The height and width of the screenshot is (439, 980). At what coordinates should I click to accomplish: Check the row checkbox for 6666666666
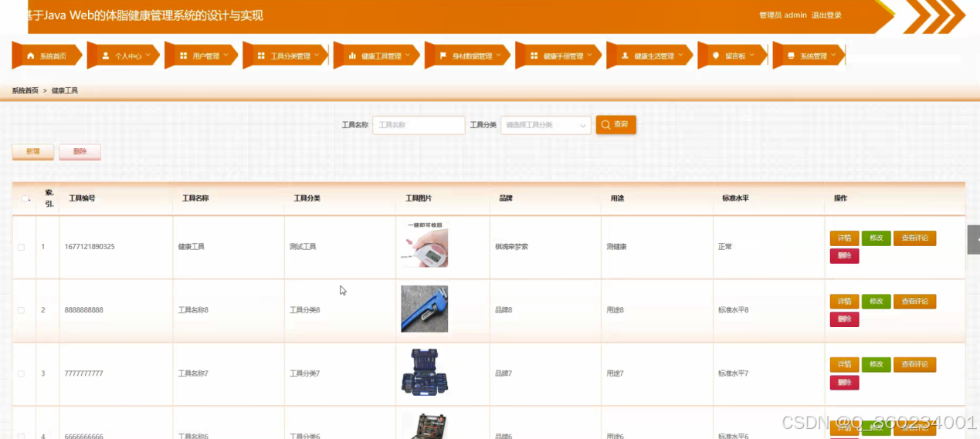[22, 436]
